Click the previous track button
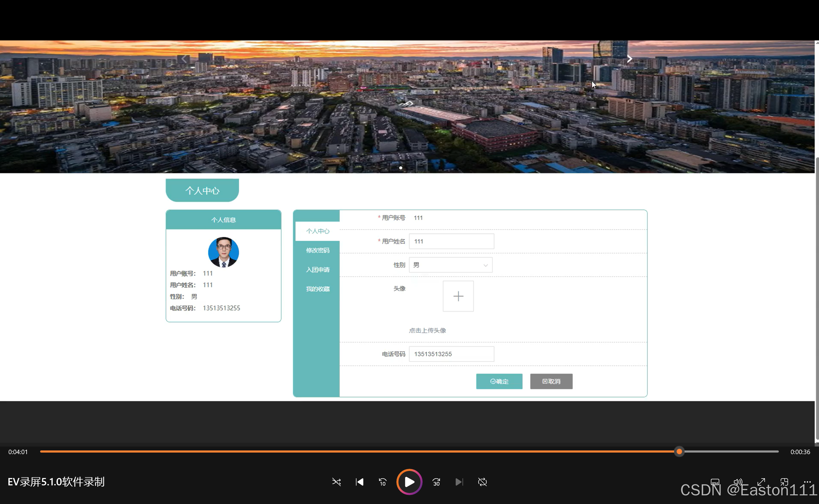 point(360,482)
